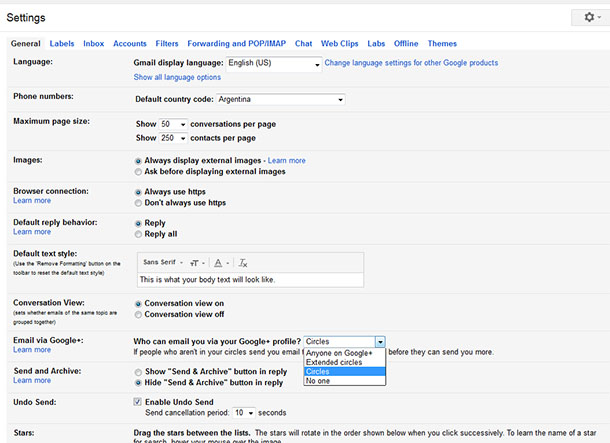Click the Settings page heading

click(x=26, y=18)
